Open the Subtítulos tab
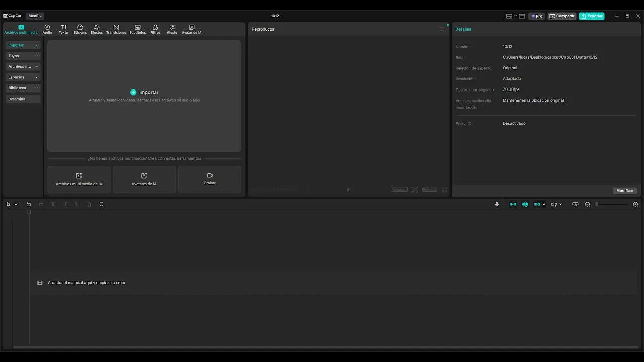The width and height of the screenshot is (644, 362). pos(138,29)
